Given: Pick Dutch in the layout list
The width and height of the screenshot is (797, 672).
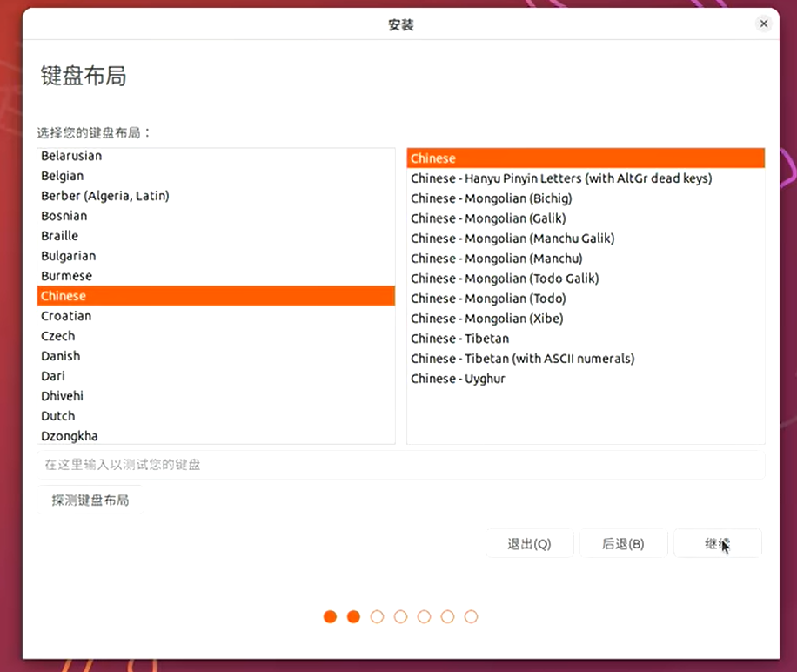Looking at the screenshot, I should (x=58, y=416).
